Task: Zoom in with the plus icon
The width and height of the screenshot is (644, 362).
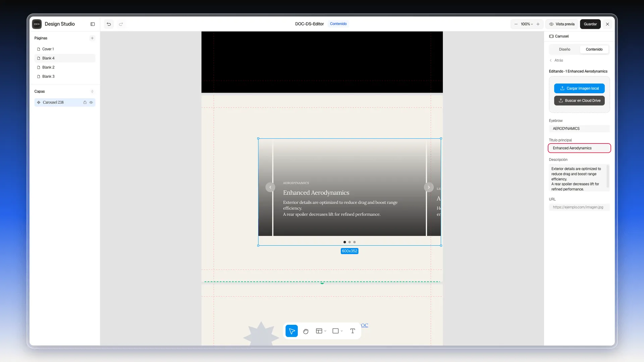Action: (538, 24)
